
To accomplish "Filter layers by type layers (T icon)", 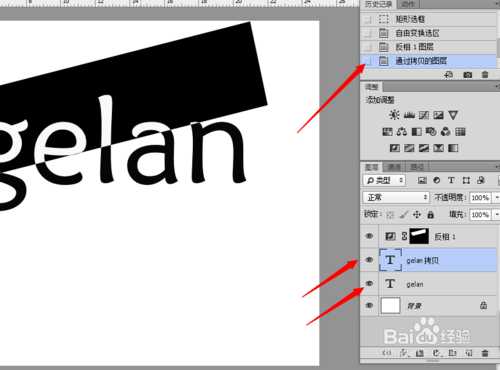I will 451,180.
